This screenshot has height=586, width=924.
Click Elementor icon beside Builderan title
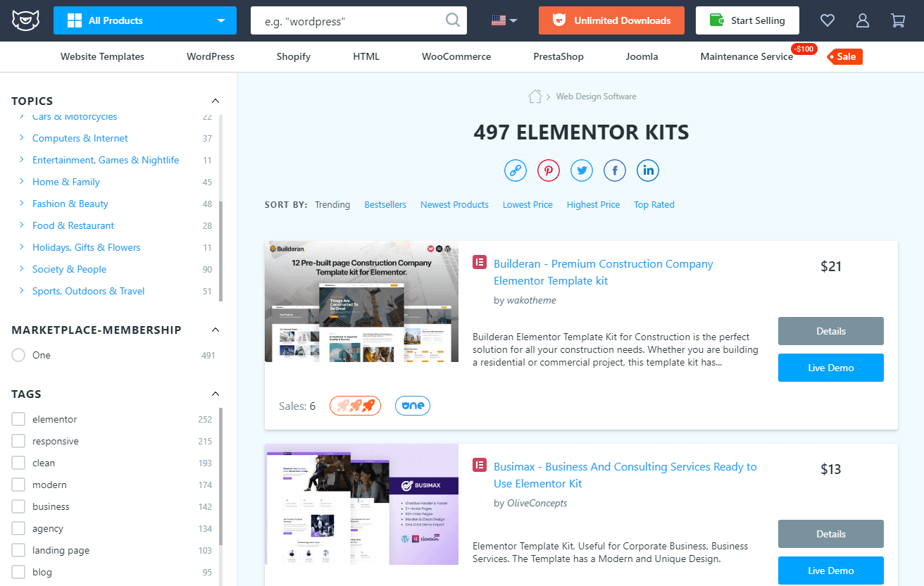coord(480,263)
